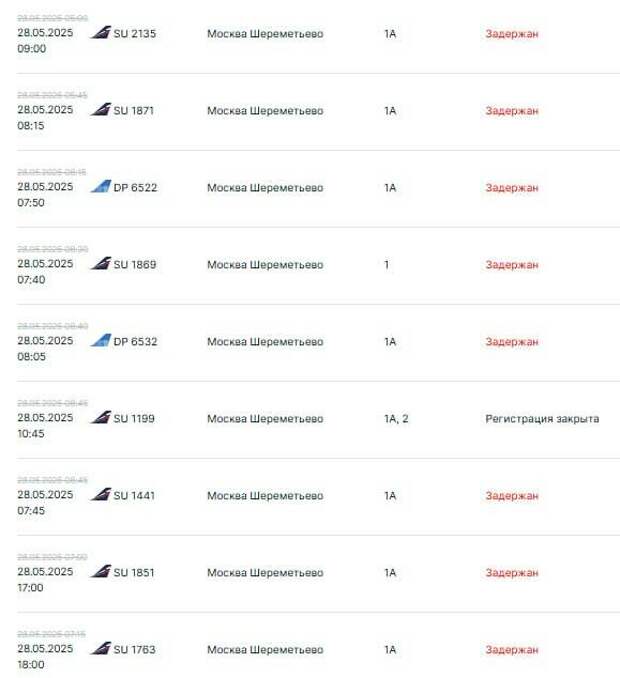Open flight number SU 2135

pyautogui.click(x=134, y=34)
